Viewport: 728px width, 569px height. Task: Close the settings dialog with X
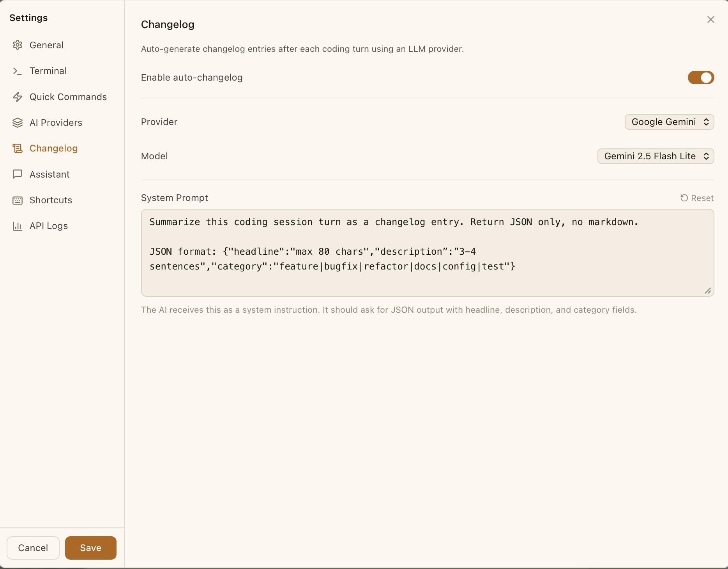pyautogui.click(x=710, y=19)
